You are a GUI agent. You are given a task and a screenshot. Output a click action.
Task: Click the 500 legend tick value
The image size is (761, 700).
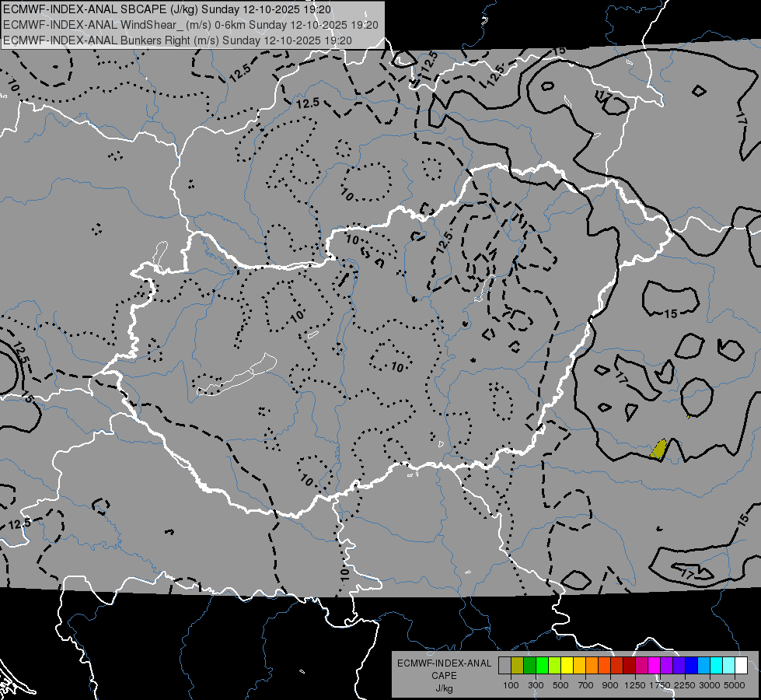[x=560, y=685]
